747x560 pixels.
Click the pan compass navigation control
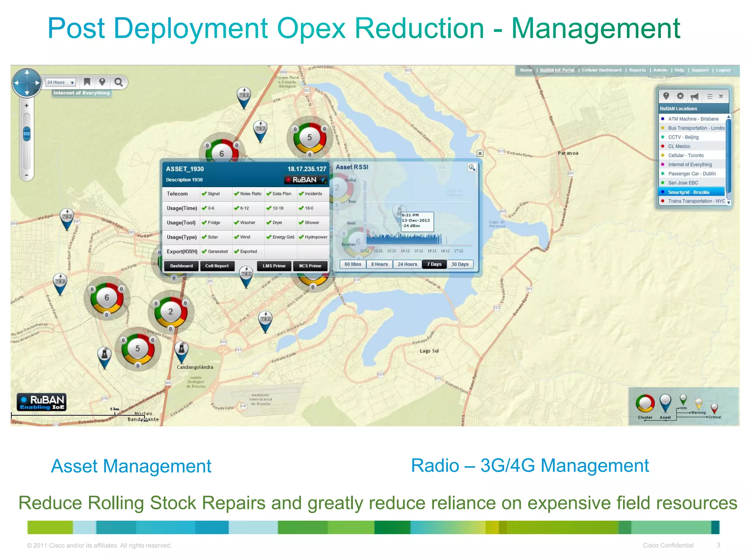27,83
